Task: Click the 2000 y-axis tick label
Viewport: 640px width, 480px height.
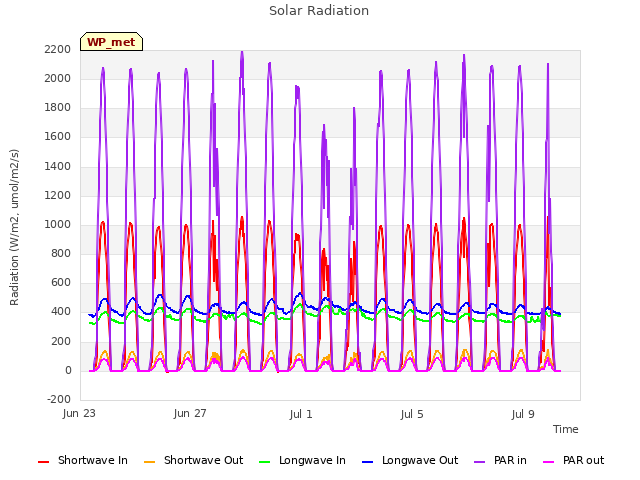Action: click(58, 78)
